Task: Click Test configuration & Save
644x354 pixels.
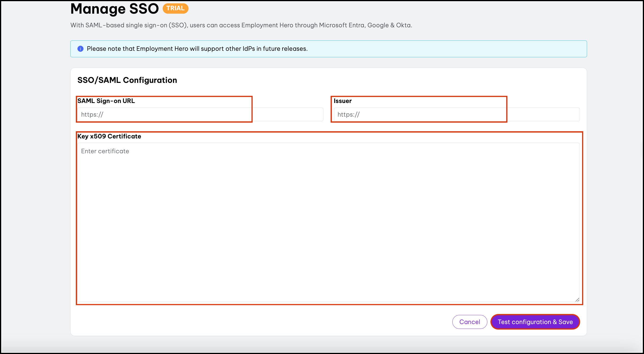Action: [x=535, y=322]
